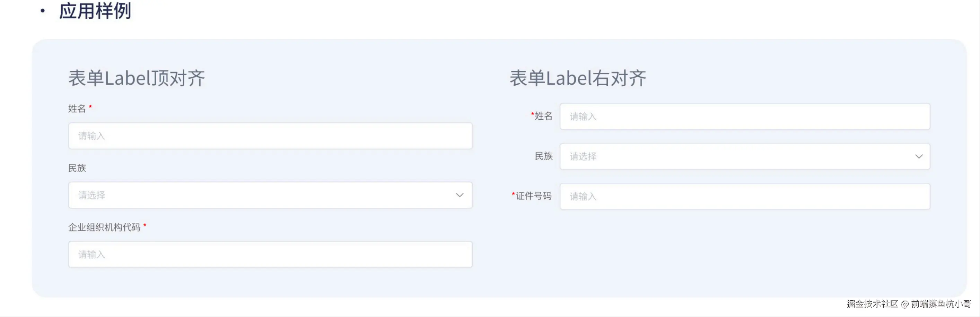Click the 姓名 label in the right-aligned form
The width and height of the screenshot is (980, 317).
coord(543,116)
